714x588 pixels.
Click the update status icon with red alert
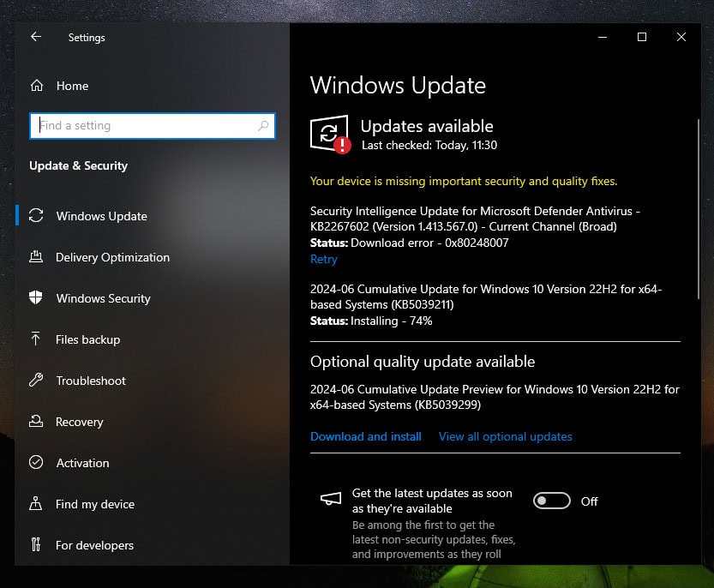click(331, 135)
